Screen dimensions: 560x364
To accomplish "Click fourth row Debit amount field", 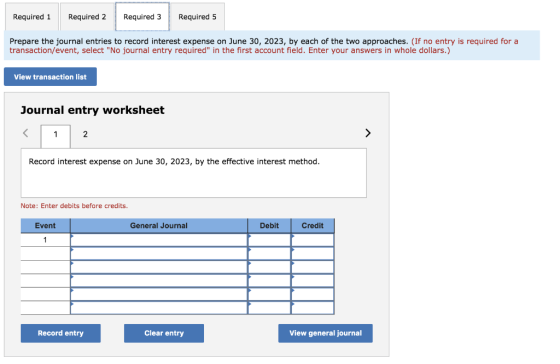I will 269,280.
